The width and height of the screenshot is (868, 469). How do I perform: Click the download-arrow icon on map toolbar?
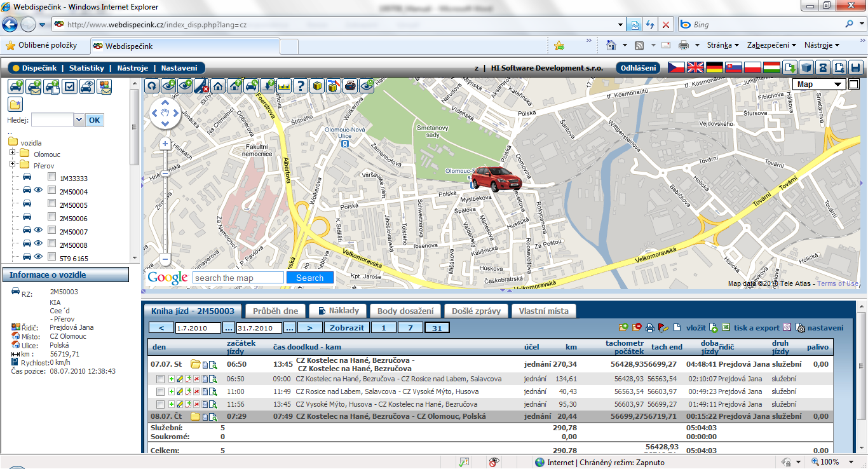[x=268, y=86]
